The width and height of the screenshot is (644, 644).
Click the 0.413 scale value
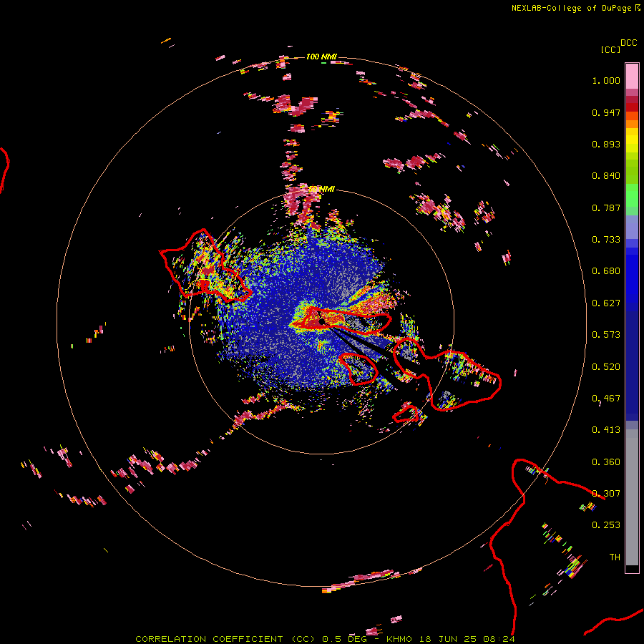coord(606,430)
